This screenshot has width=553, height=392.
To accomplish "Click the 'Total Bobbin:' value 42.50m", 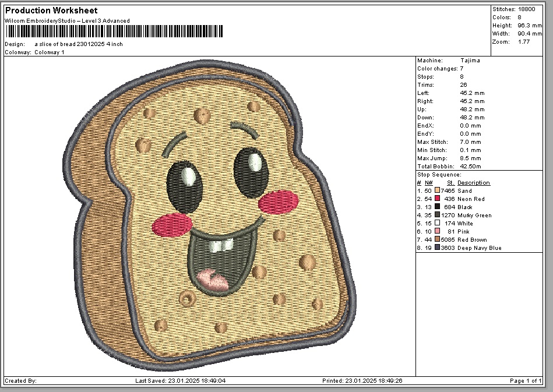I will 470,167.
